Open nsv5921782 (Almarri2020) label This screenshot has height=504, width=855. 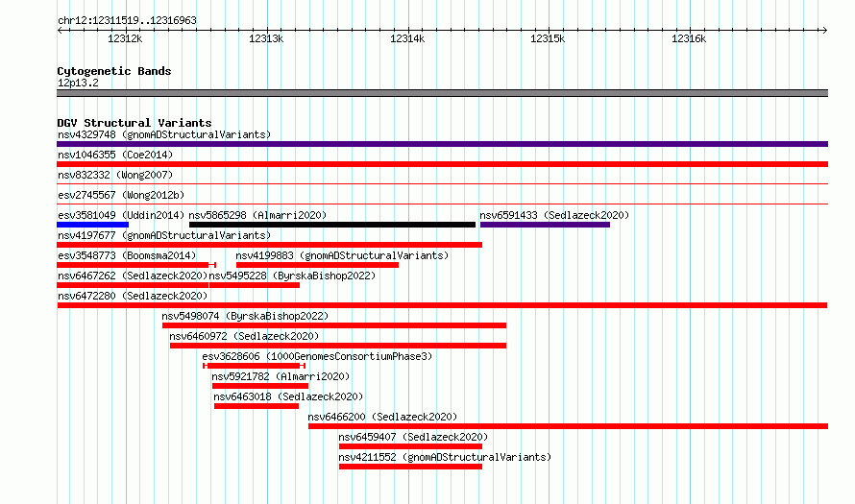point(281,376)
